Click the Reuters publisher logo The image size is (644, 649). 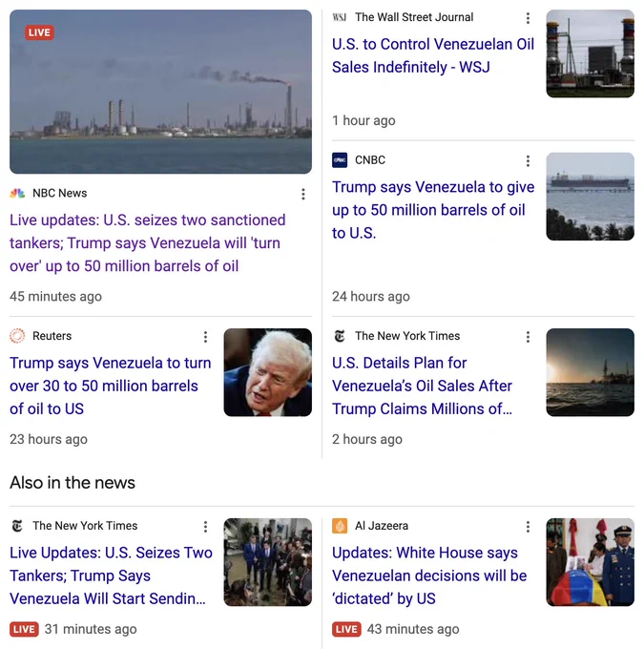(17, 336)
